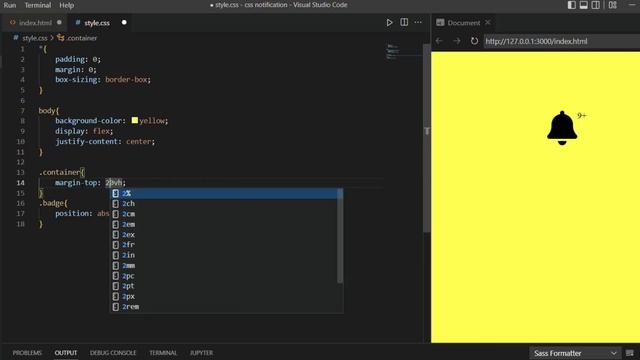
Task: Click the unsaved dot on style.css tab
Action: tap(124, 22)
